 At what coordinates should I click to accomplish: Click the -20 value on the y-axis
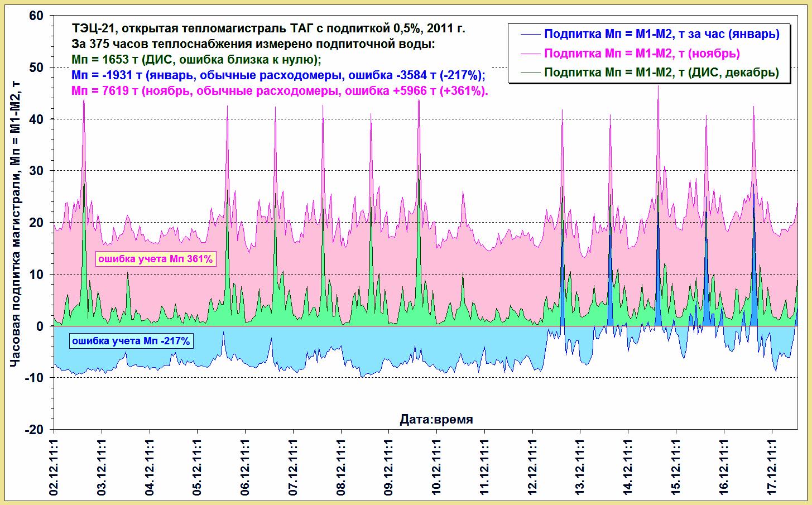click(34, 430)
